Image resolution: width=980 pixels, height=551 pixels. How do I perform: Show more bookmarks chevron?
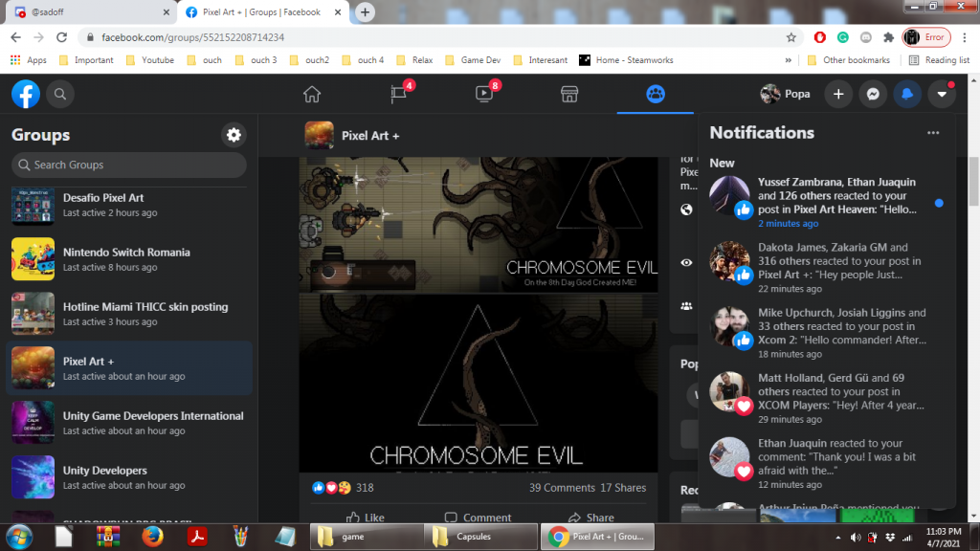click(789, 60)
